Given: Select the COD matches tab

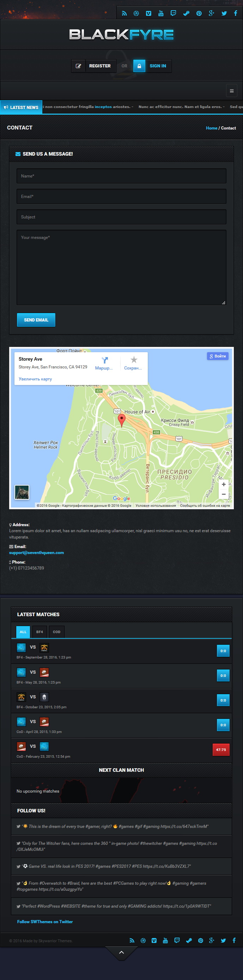Looking at the screenshot, I should click(x=57, y=632).
